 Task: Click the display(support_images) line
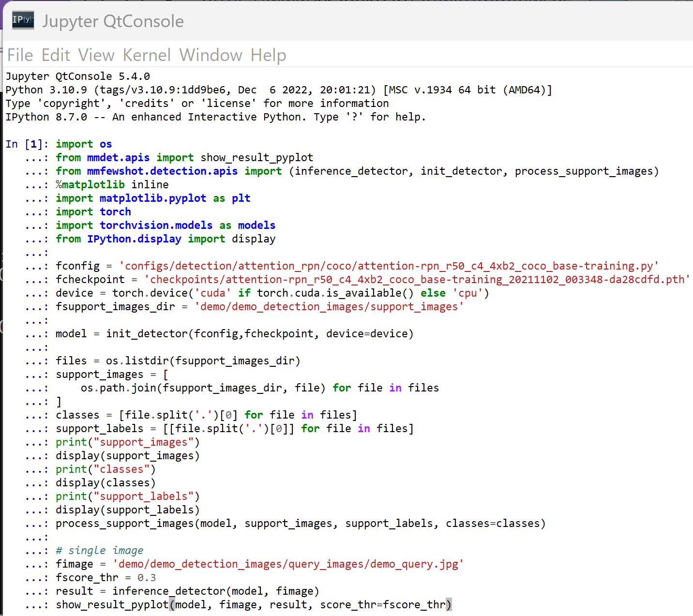pos(128,456)
